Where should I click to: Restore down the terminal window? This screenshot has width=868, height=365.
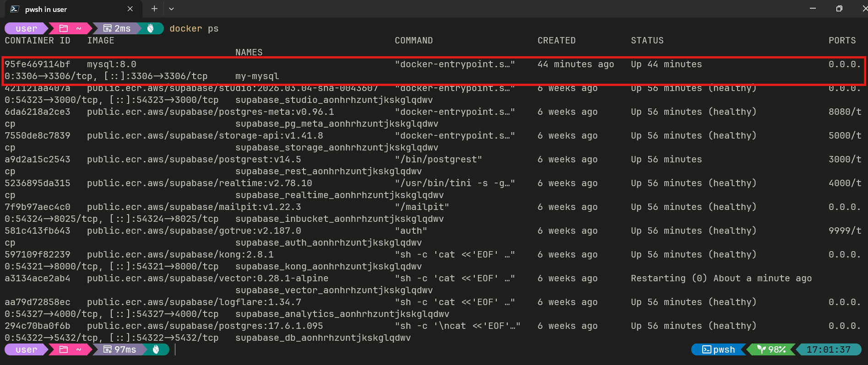(x=839, y=9)
